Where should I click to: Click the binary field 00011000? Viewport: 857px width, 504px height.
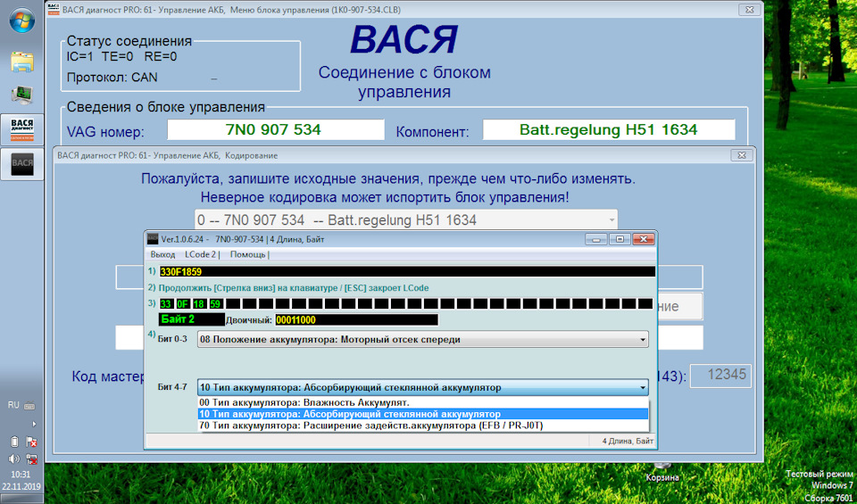click(356, 320)
